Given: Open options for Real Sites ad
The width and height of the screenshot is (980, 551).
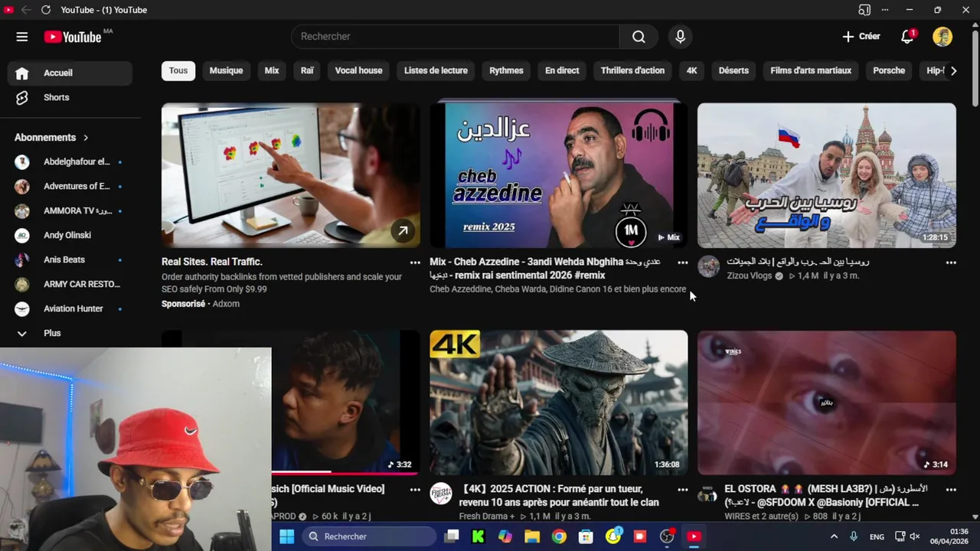Looking at the screenshot, I should (415, 262).
